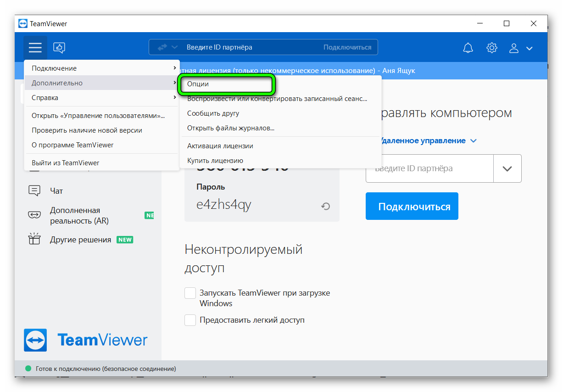Open the Подключение submenu

coord(102,68)
